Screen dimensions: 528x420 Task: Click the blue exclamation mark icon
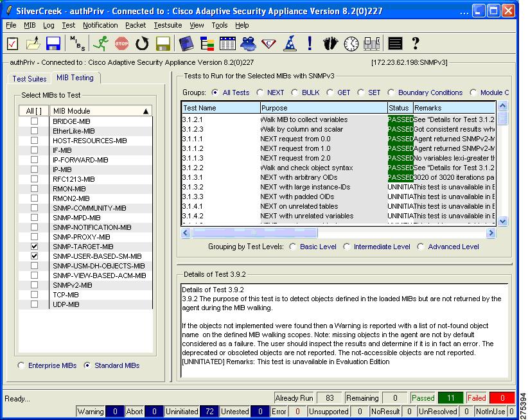[x=310, y=44]
